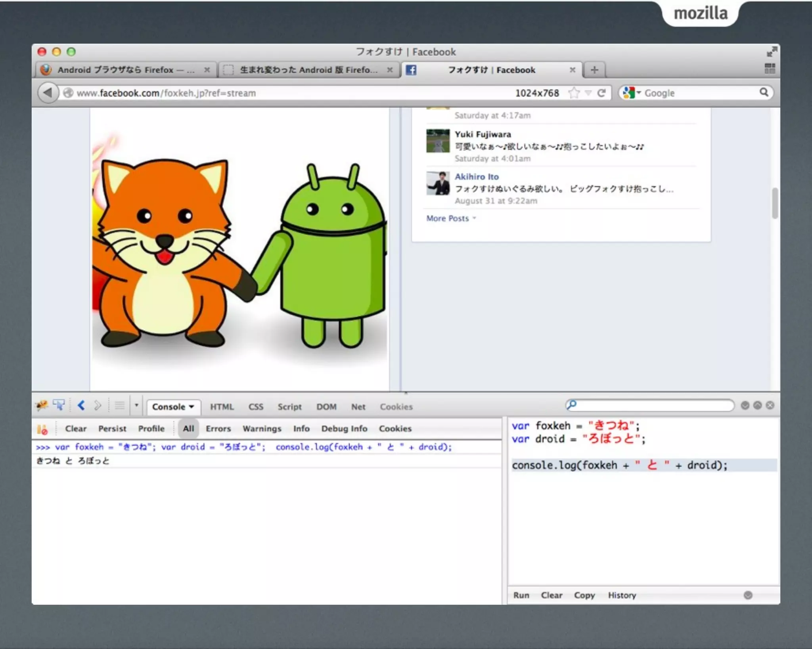
Task: Toggle the Persist console option
Action: pos(112,429)
